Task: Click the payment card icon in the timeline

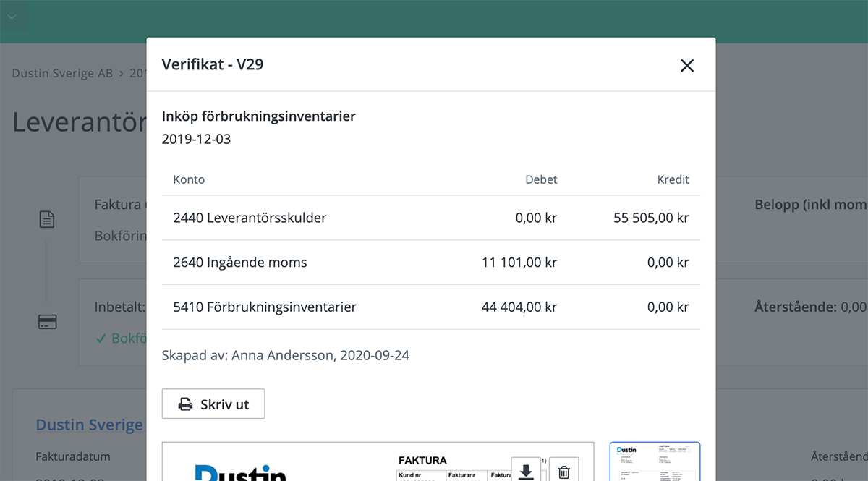Action: [48, 323]
